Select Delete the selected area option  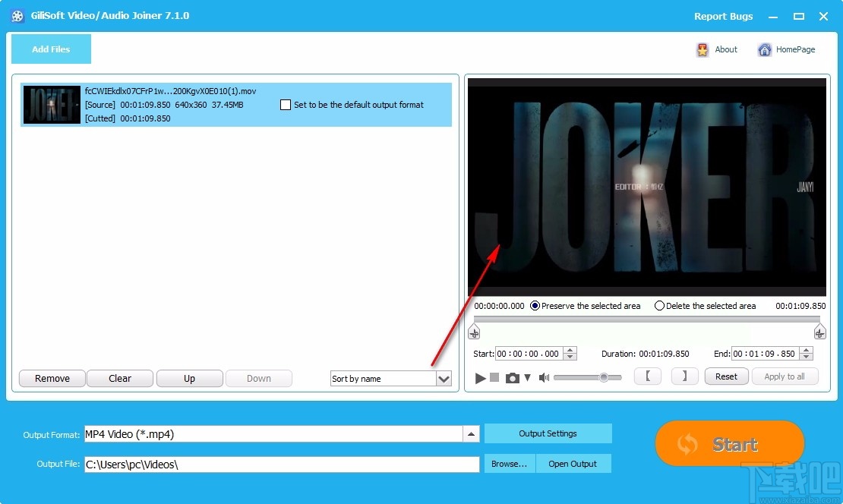click(659, 306)
